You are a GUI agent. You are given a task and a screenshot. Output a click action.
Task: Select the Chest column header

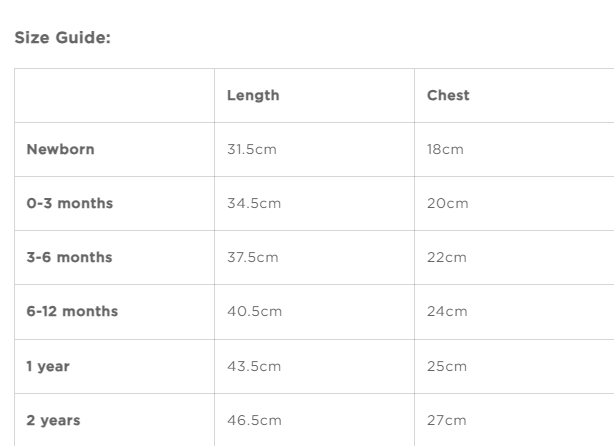pos(448,96)
